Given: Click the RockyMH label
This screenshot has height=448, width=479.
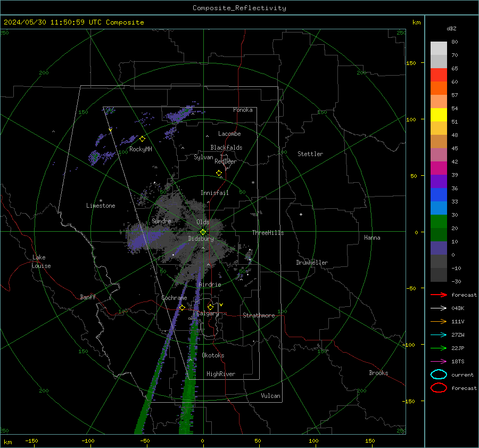Looking at the screenshot, I should click(141, 149).
